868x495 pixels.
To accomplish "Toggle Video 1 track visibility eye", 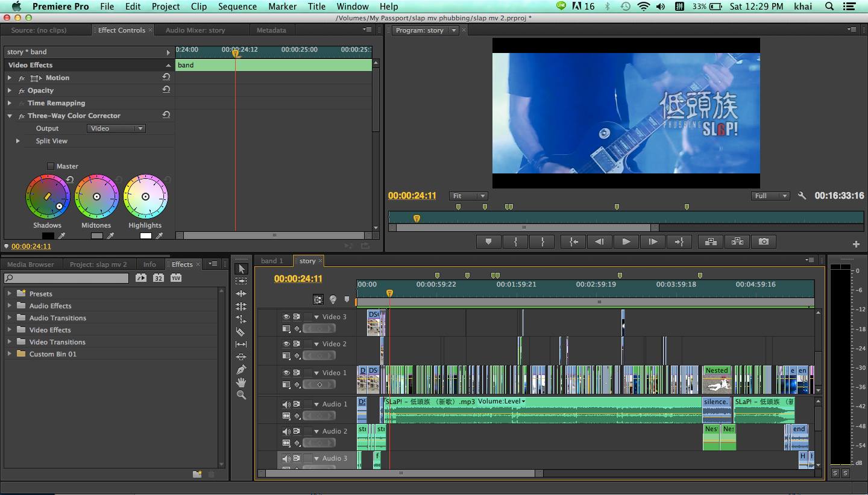I will (286, 373).
